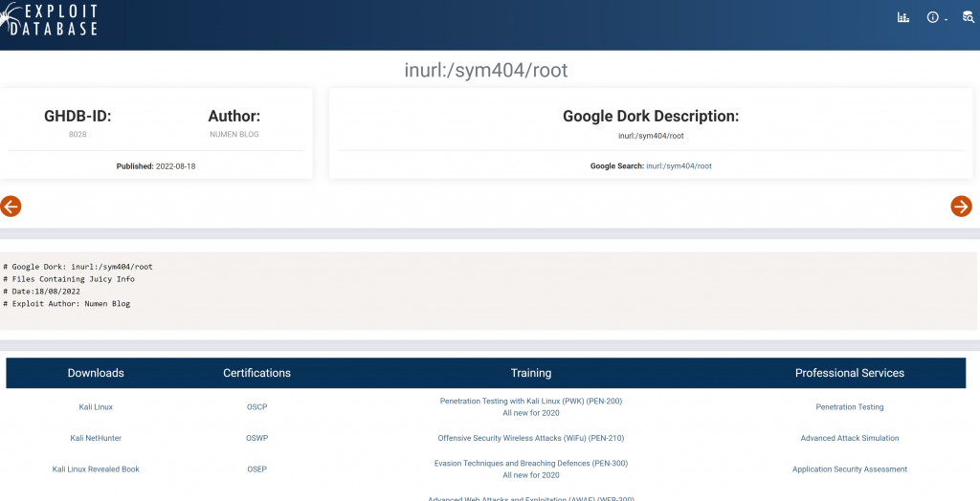The width and height of the screenshot is (980, 501).
Task: Open the Kali Linux download link
Action: [x=96, y=406]
